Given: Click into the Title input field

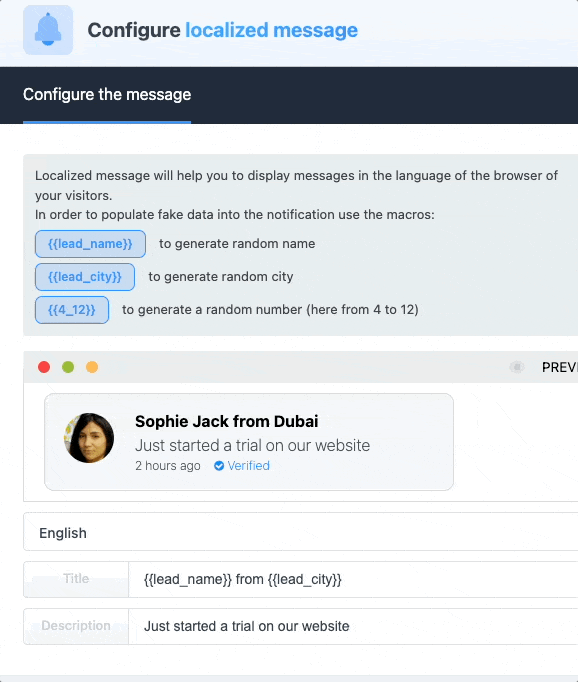Looking at the screenshot, I should point(353,579).
